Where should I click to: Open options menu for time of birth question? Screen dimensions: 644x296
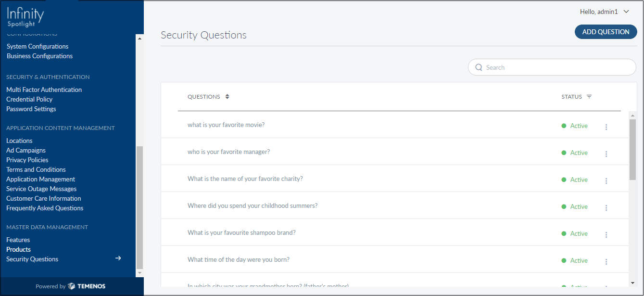pos(606,261)
